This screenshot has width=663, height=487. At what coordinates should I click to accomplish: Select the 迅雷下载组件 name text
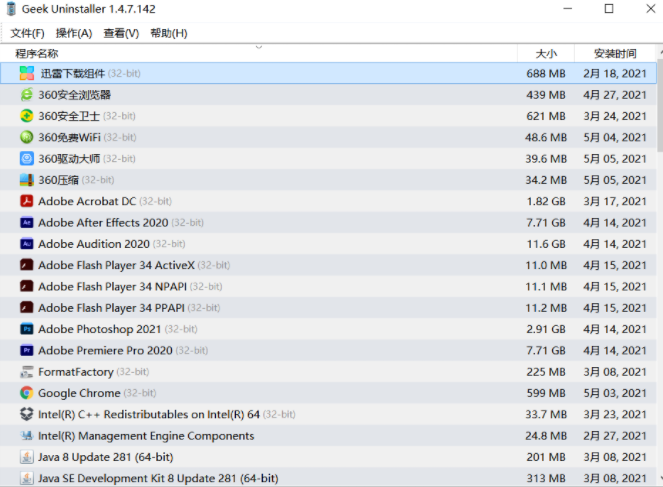[x=73, y=74]
